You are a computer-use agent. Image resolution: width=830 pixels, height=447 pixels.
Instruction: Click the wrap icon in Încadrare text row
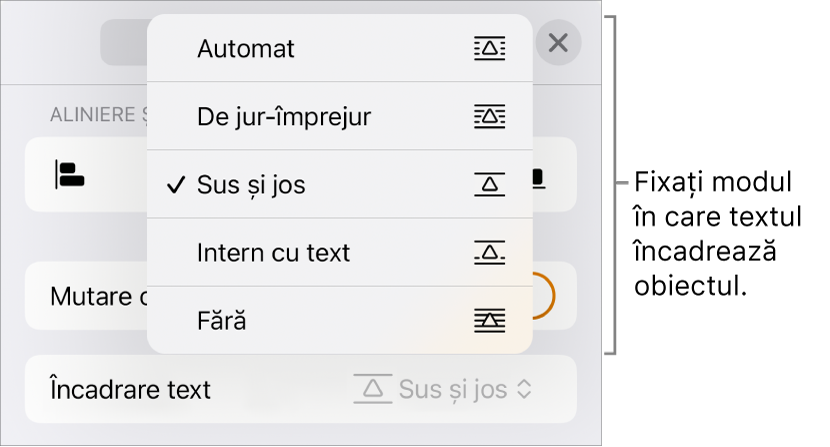coord(373,389)
